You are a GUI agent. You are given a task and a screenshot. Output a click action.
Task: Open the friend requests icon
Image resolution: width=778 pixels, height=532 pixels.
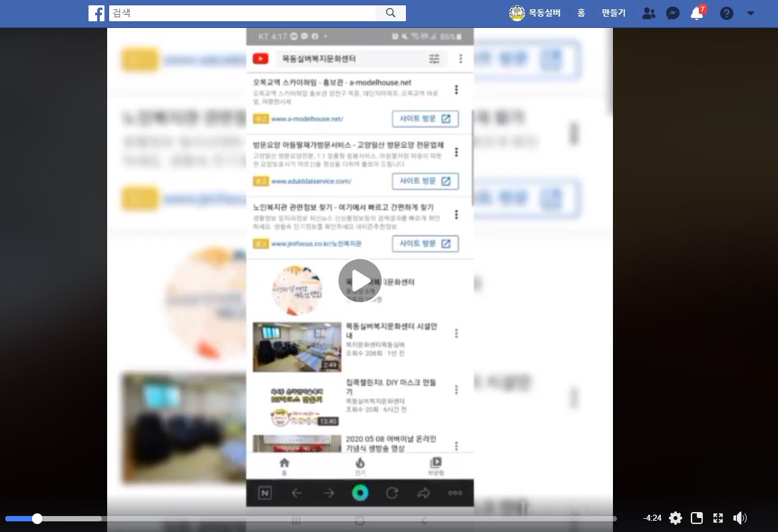649,13
